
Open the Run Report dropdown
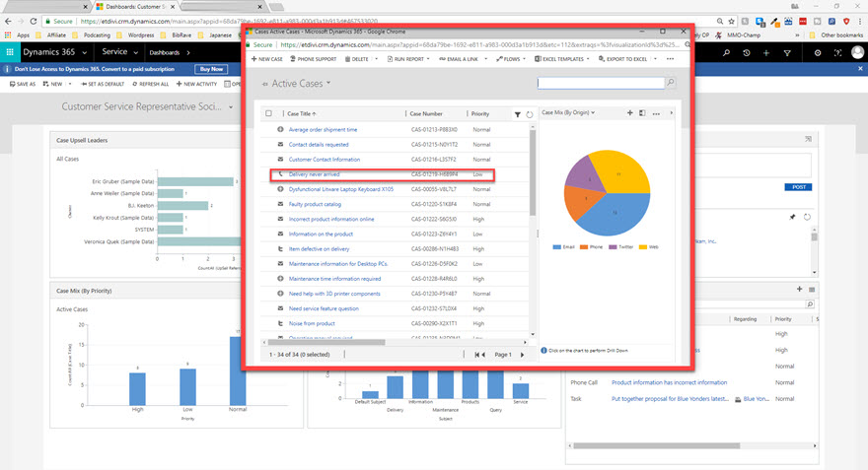[x=428, y=59]
